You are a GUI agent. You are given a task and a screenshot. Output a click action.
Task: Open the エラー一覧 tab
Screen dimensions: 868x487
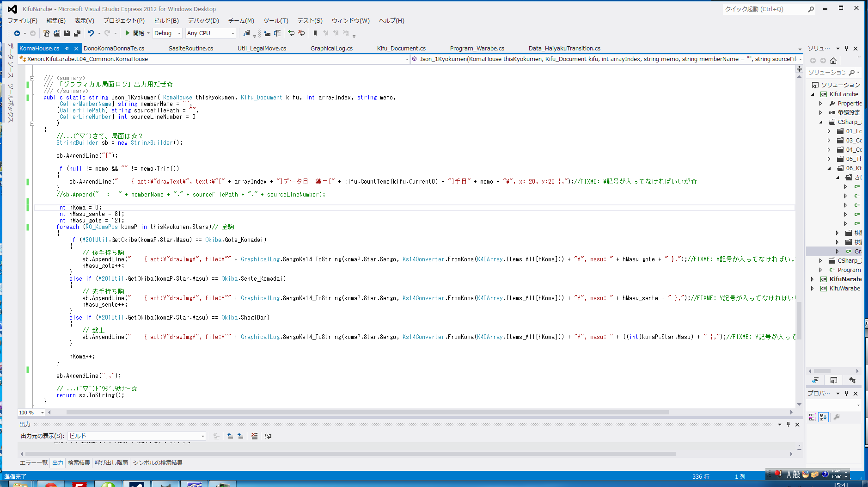point(33,463)
